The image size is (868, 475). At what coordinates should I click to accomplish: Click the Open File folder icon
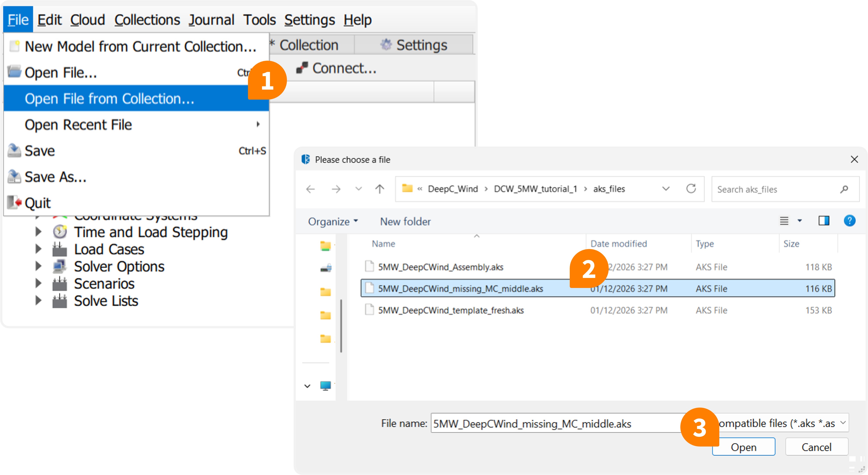pyautogui.click(x=14, y=72)
